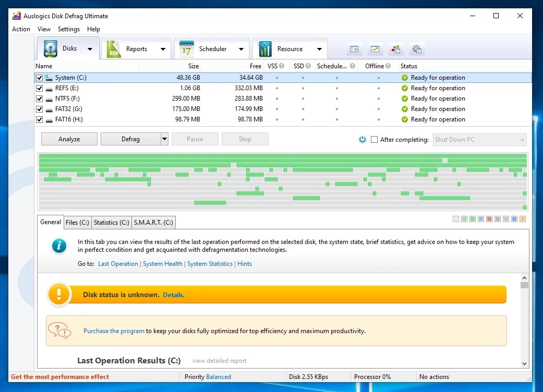This screenshot has width=543, height=392.
Task: Click the gear settings toolbar icon
Action: (x=417, y=49)
